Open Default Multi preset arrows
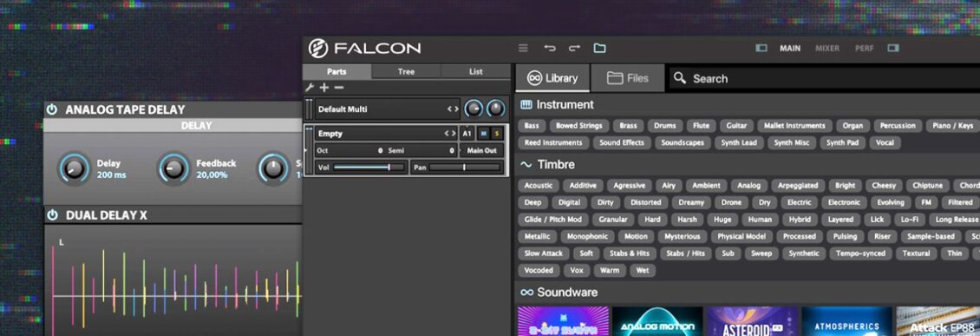This screenshot has width=980, height=336. (453, 109)
